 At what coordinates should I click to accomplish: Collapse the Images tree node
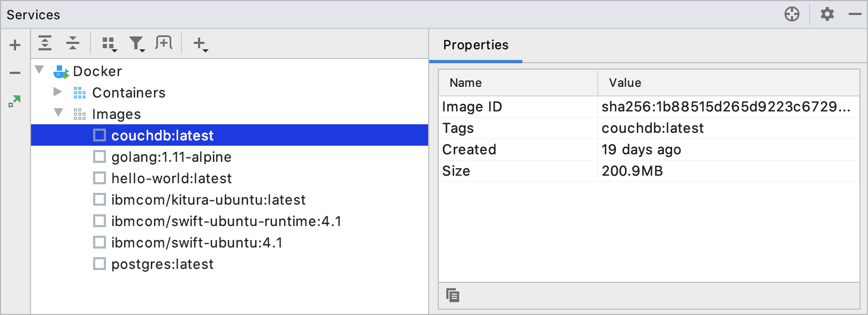tap(58, 113)
